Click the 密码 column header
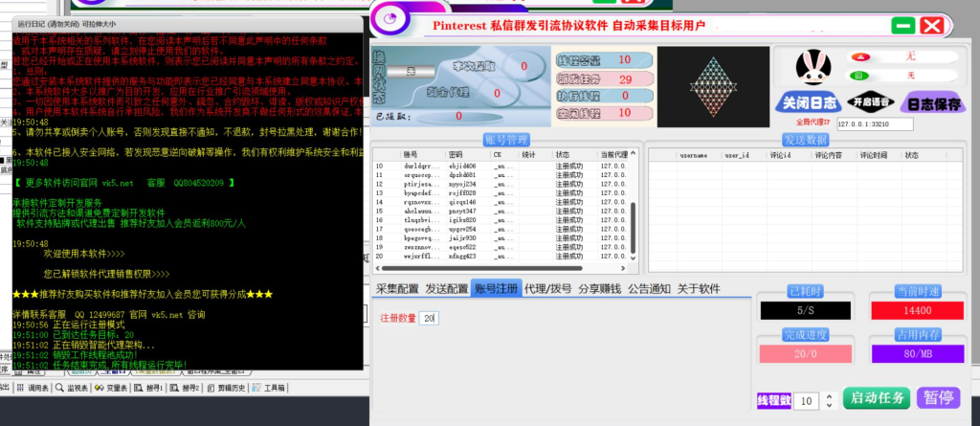Image resolution: width=980 pixels, height=426 pixels. point(468,154)
